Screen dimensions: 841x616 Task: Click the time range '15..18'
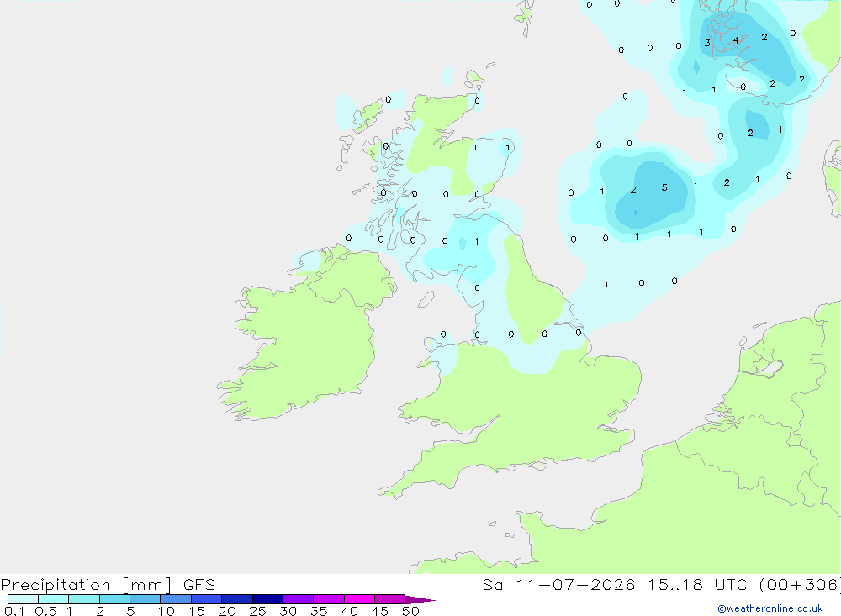tap(674, 584)
